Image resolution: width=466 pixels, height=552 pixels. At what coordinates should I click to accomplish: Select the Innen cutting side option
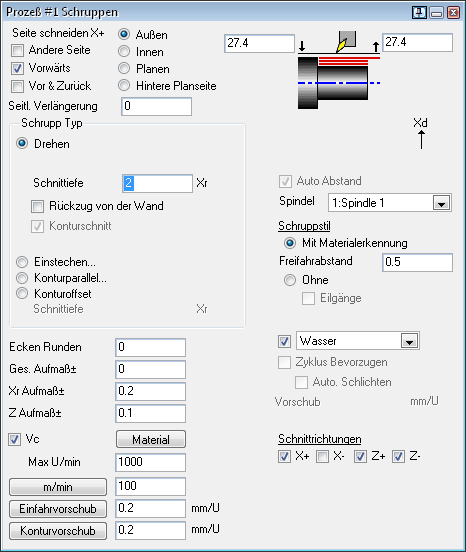coord(124,51)
